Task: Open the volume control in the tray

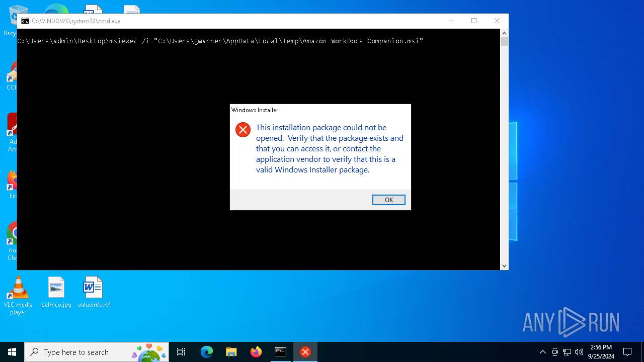Action: tap(579, 352)
